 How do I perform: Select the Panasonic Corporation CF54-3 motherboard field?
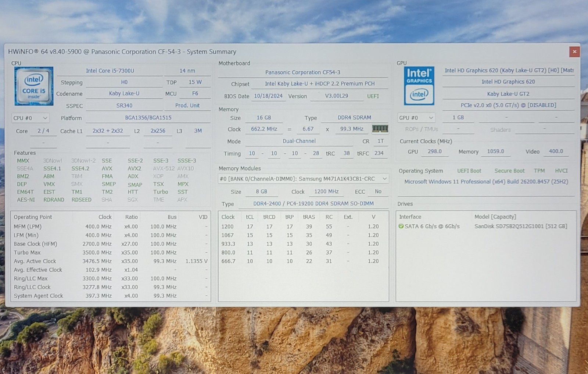tap(303, 72)
